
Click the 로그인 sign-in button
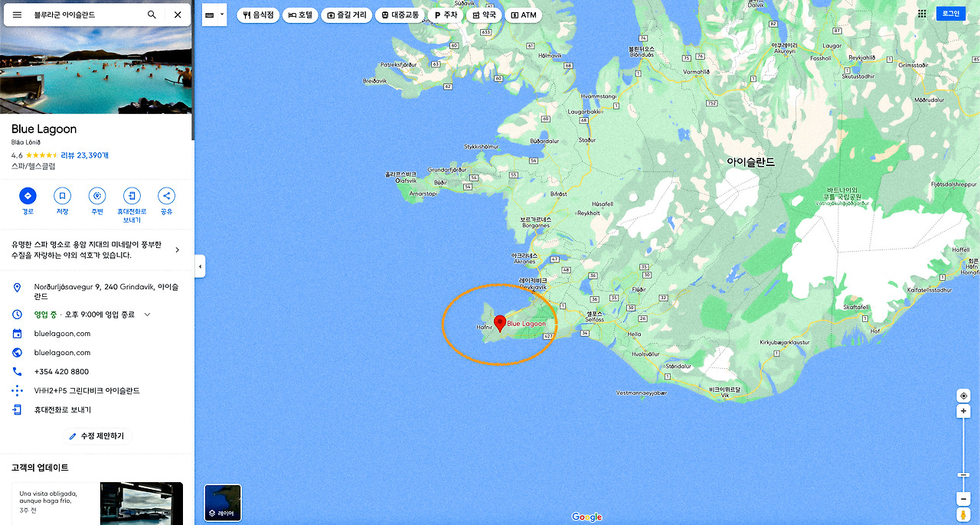(x=951, y=14)
